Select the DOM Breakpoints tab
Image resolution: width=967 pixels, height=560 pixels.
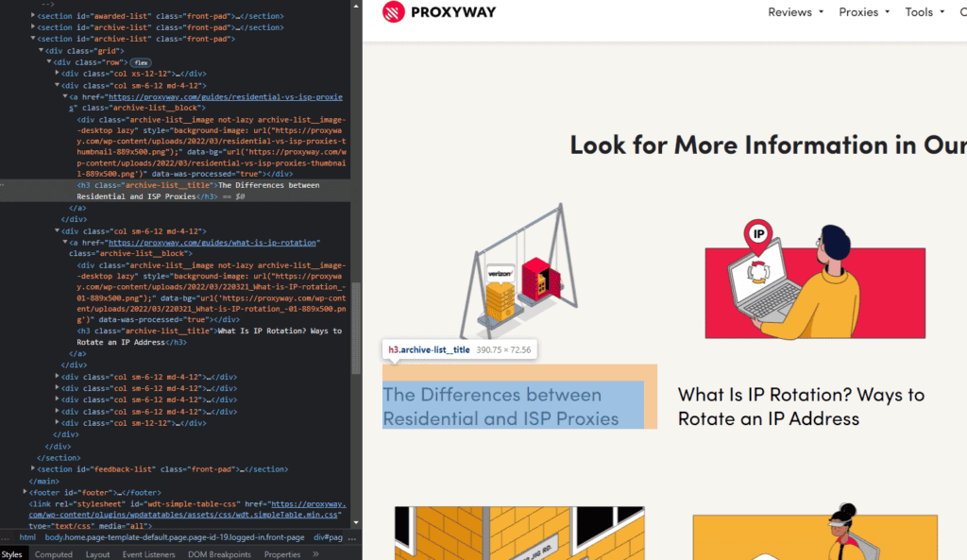[x=219, y=554]
